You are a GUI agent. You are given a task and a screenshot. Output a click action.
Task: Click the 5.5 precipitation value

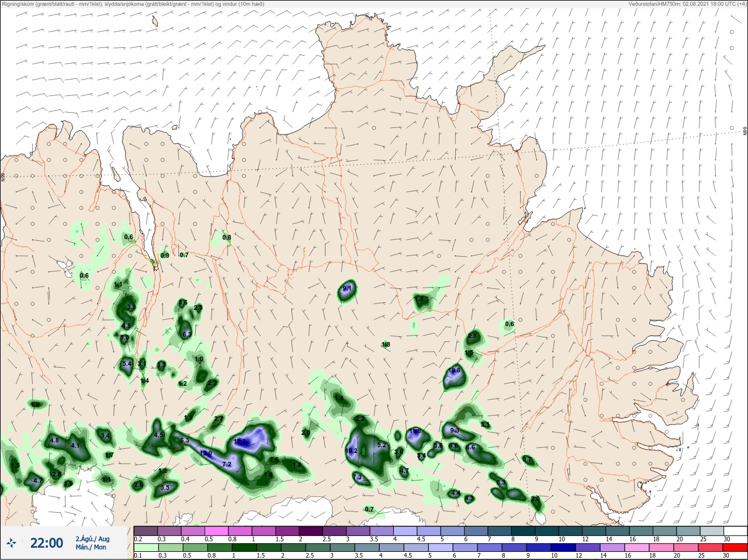click(165, 488)
